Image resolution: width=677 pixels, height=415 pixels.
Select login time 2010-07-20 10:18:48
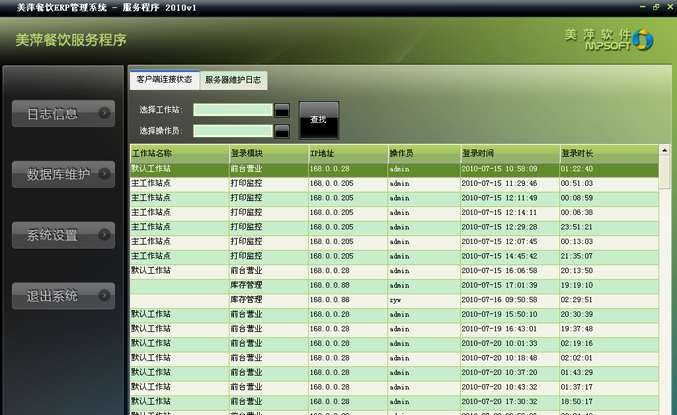(499, 358)
